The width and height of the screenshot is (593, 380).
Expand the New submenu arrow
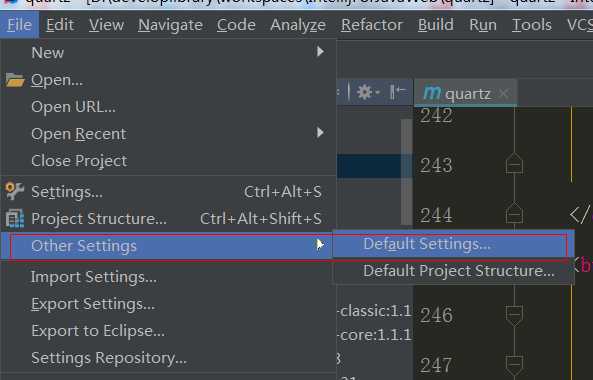click(320, 51)
